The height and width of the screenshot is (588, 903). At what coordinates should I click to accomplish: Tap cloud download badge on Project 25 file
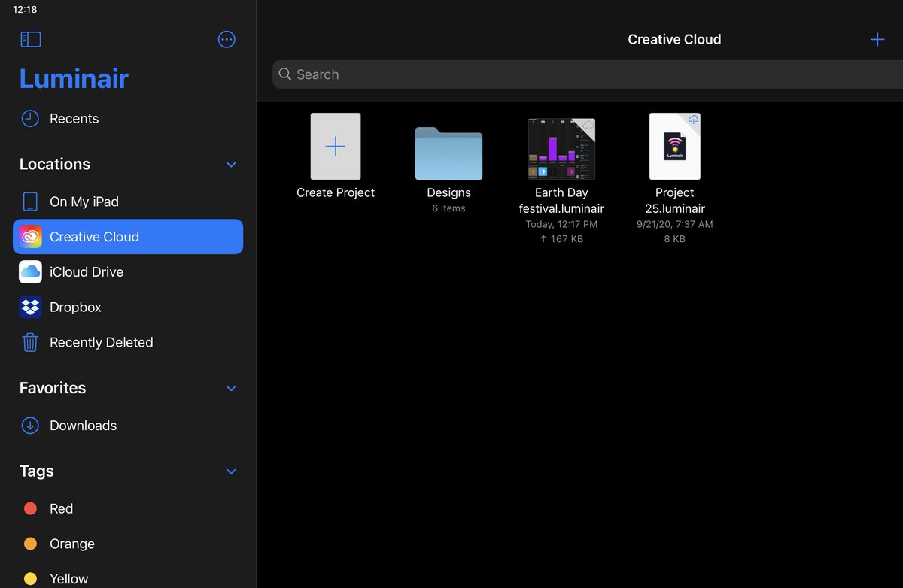(x=693, y=120)
